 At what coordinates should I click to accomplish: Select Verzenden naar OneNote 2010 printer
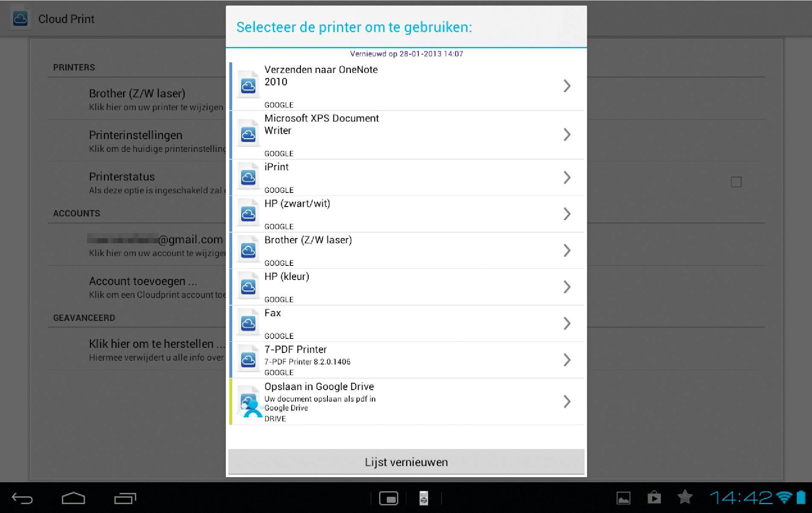[x=406, y=86]
